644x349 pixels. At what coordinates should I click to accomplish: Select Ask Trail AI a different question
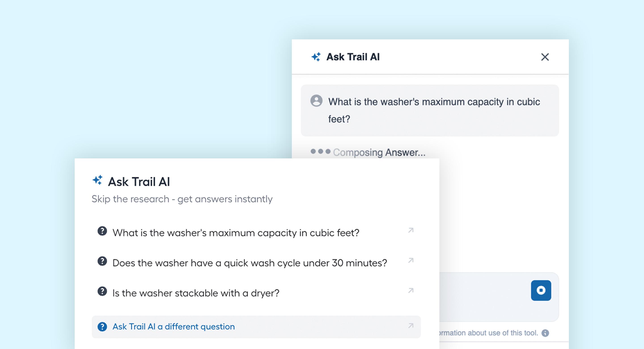pyautogui.click(x=174, y=327)
